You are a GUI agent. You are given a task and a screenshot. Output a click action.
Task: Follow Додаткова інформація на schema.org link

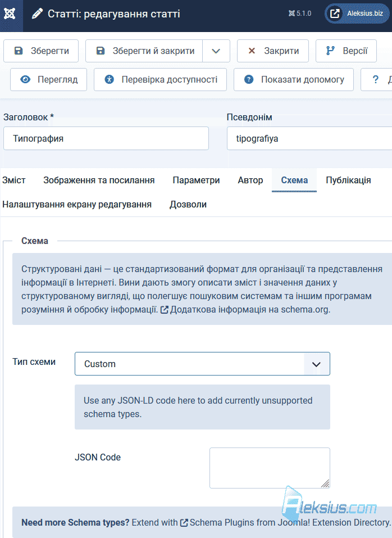click(x=245, y=310)
